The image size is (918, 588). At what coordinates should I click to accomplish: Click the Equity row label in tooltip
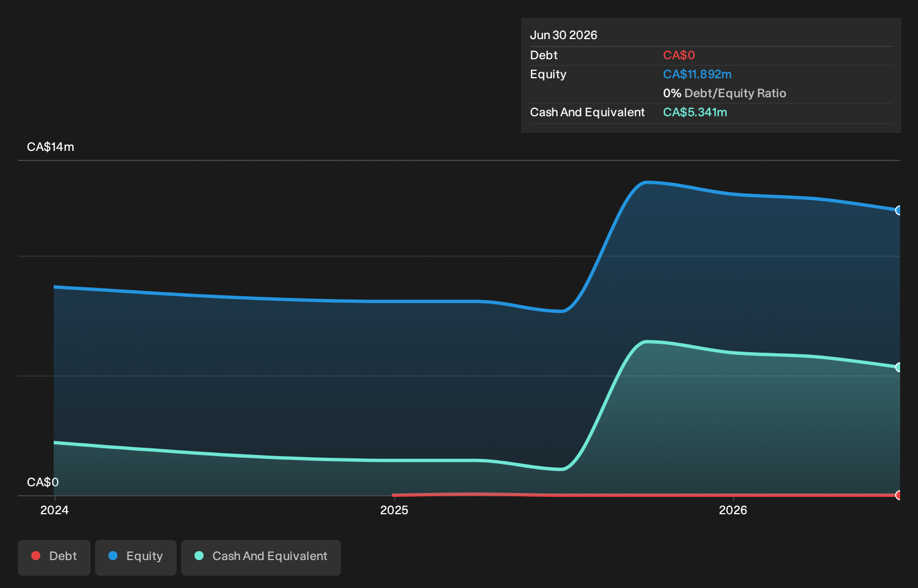[x=548, y=74]
